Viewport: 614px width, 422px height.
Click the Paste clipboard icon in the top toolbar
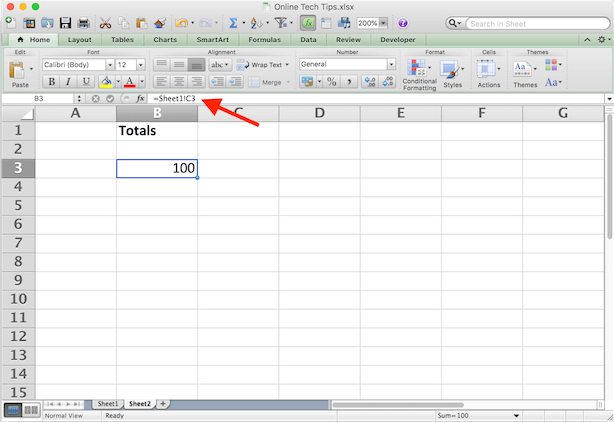point(141,23)
